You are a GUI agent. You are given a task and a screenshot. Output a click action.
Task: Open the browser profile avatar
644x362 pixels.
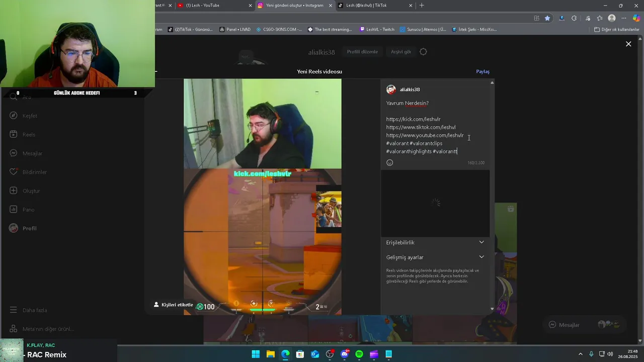coord(612,18)
